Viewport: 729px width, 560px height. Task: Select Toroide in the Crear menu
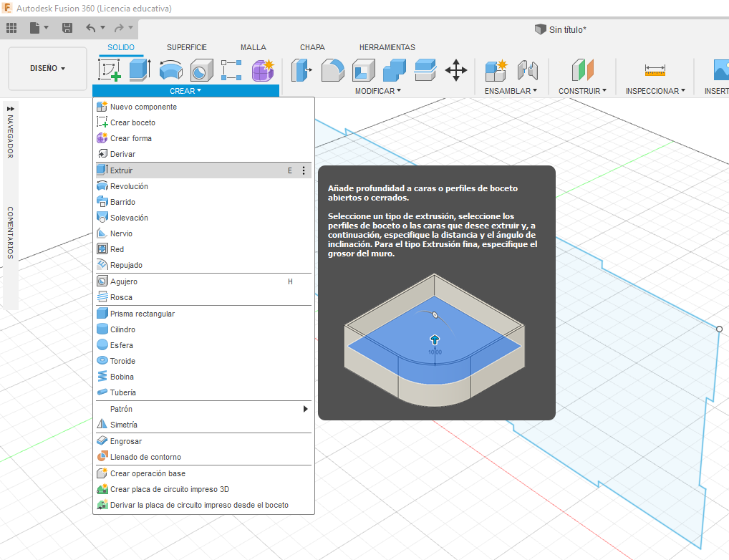click(203, 362)
